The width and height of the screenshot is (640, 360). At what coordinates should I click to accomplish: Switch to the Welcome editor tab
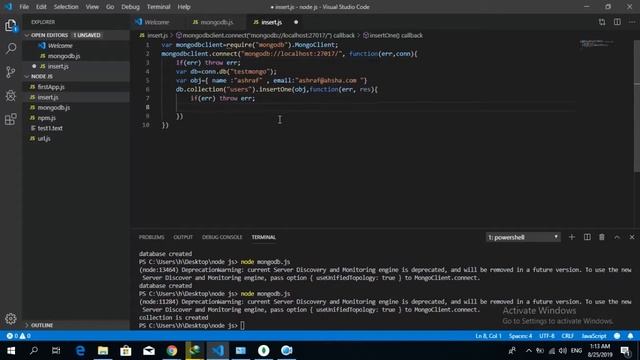[157, 22]
